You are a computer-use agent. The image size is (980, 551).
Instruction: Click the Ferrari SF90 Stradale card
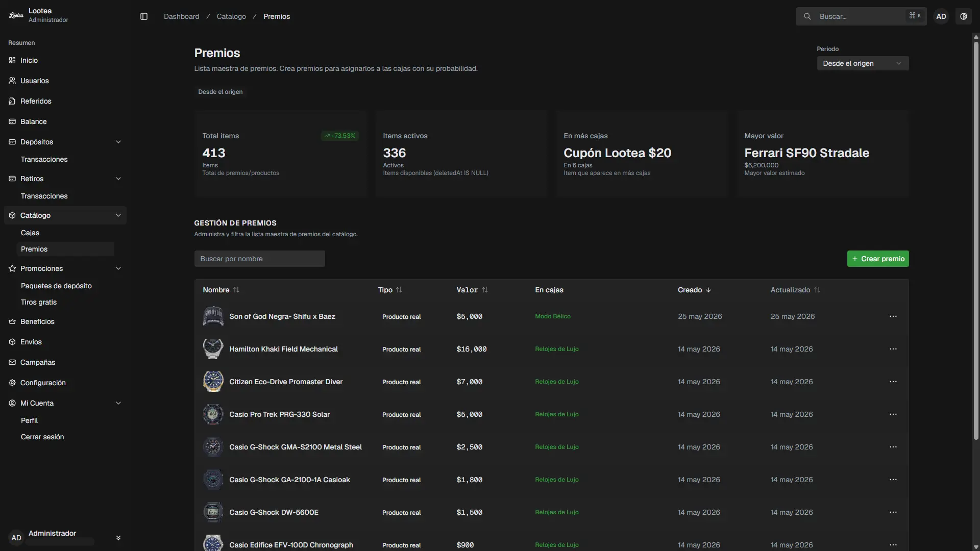coord(822,154)
